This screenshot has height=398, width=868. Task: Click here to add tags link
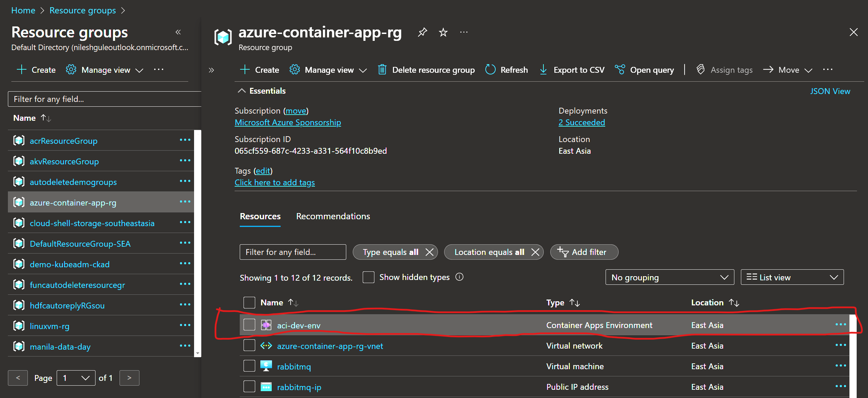point(274,183)
